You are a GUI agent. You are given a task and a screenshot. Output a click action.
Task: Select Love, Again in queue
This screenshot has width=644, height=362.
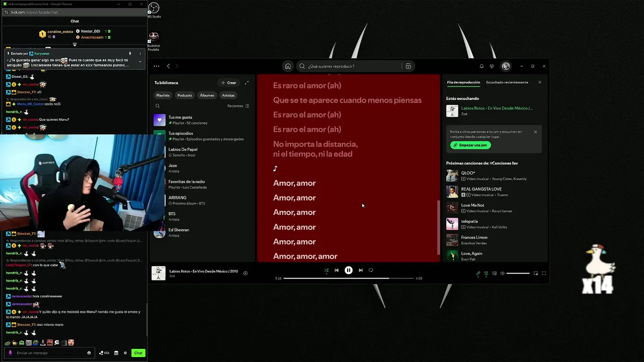coord(494,255)
